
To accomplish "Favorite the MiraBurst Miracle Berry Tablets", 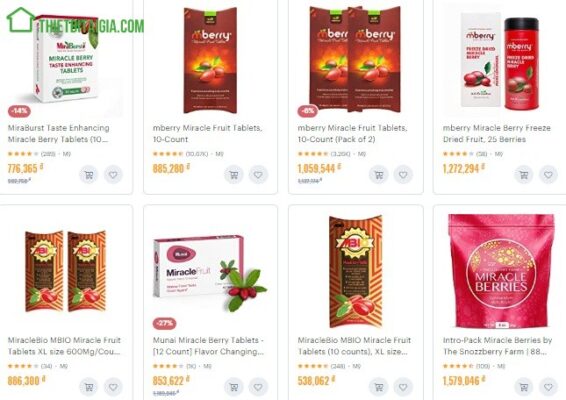I will click(x=113, y=175).
